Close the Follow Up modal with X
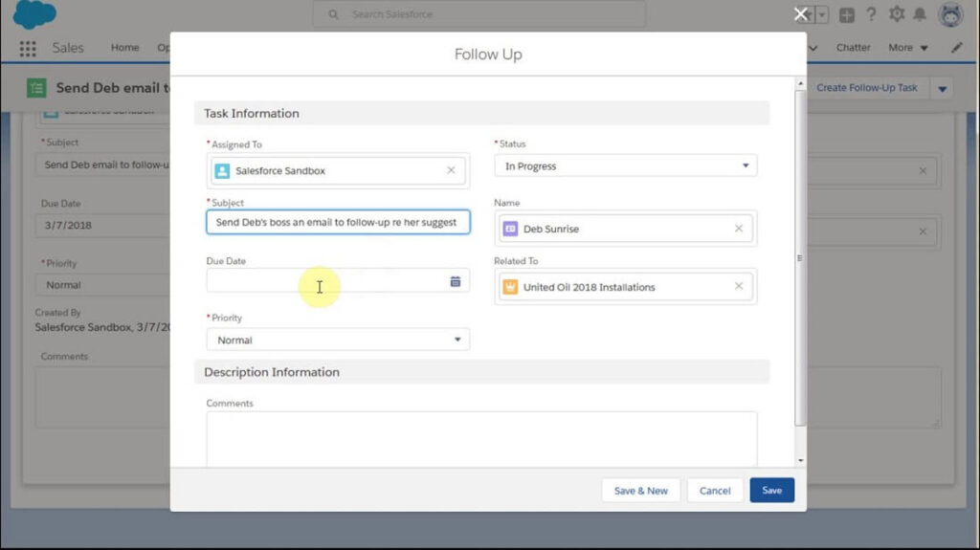Image resolution: width=980 pixels, height=550 pixels. pyautogui.click(x=801, y=14)
